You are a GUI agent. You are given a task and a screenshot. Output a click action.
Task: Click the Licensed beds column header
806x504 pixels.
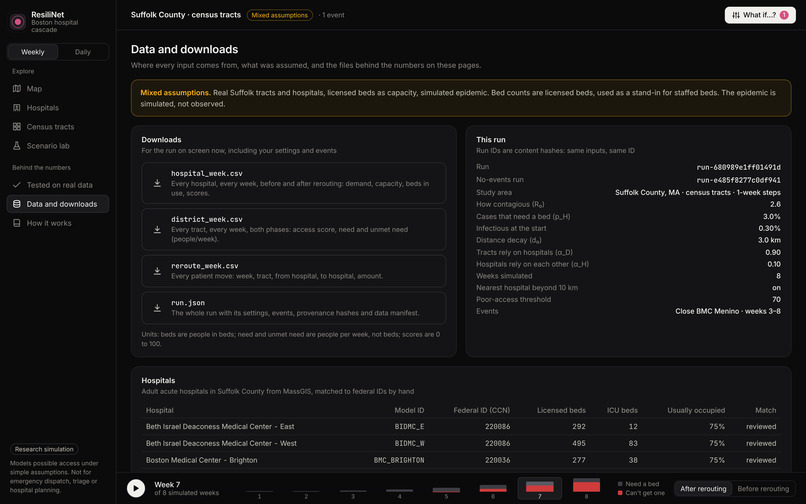561,410
